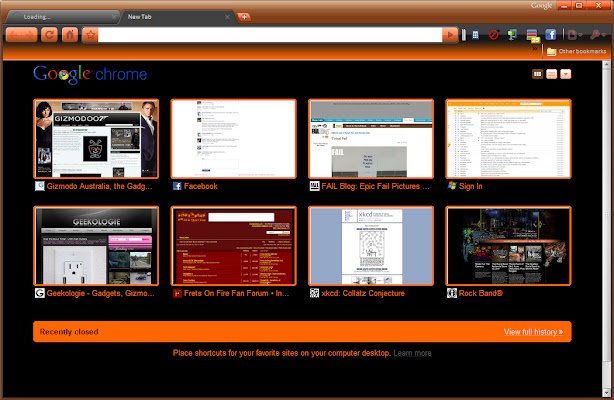The width and height of the screenshot is (614, 400).
Task: Switch to thumbnail grid view
Action: 537,74
